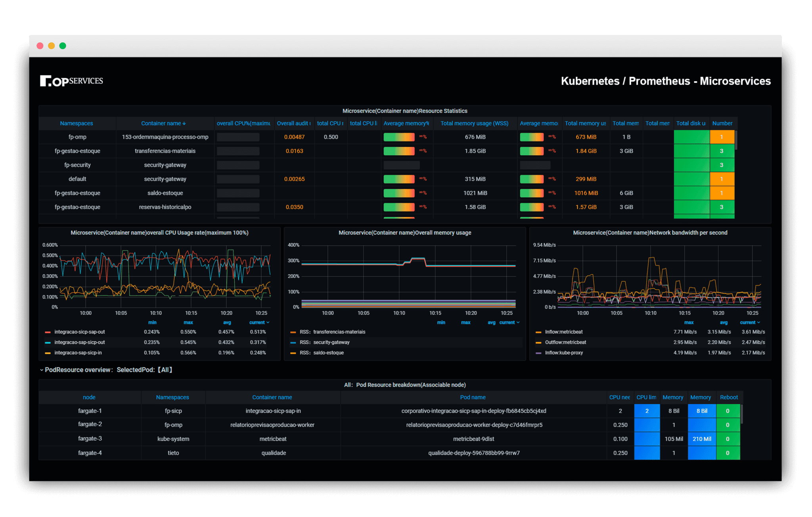Screen dimensions: 812x517
Task: Click the macOS green zoom button
Action: tap(63, 46)
